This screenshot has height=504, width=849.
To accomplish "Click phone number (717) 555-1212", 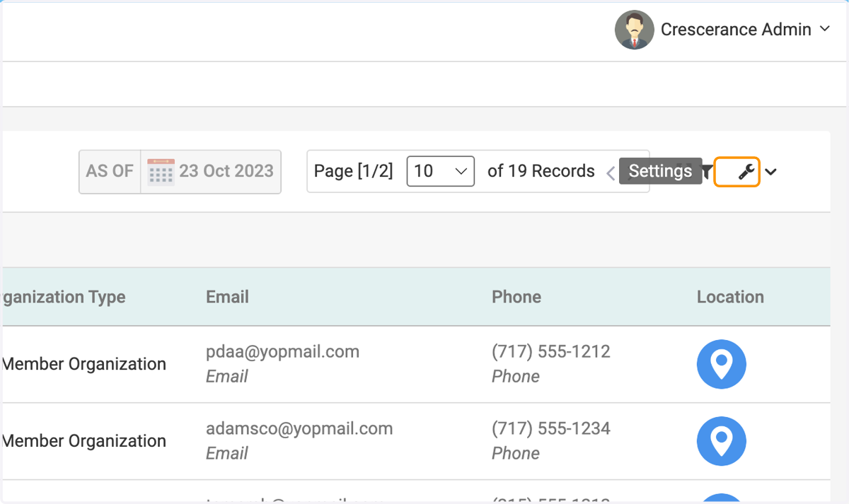I will (551, 352).
